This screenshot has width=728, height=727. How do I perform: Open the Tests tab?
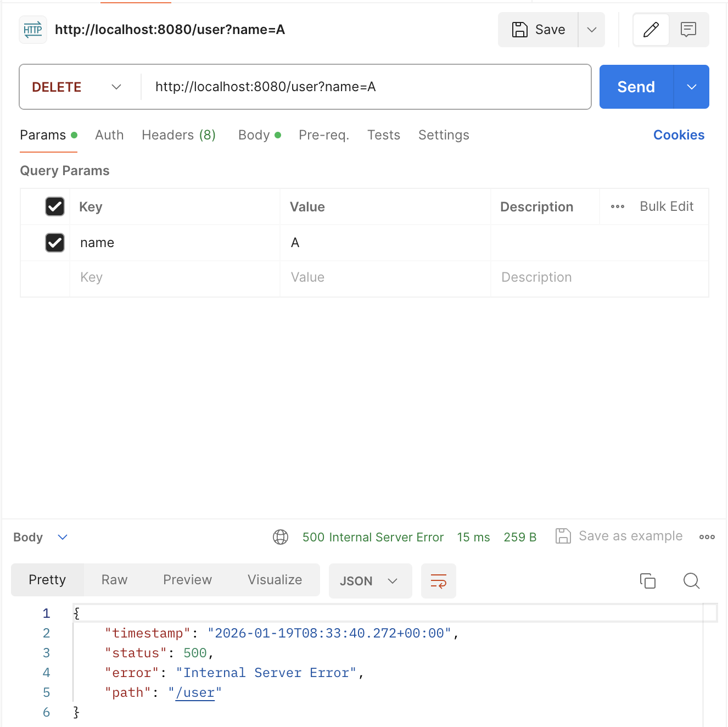point(384,135)
